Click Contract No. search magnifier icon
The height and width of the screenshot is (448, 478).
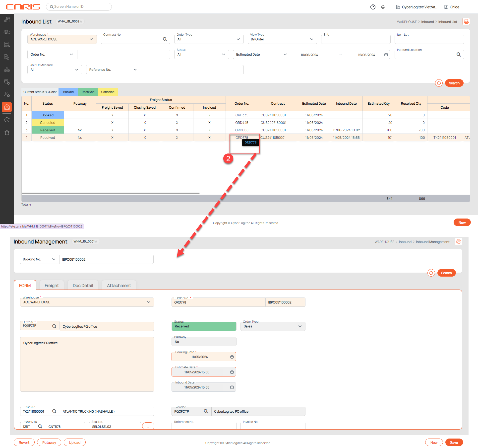(165, 39)
